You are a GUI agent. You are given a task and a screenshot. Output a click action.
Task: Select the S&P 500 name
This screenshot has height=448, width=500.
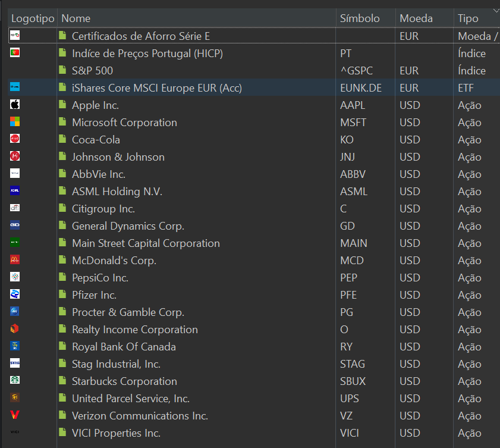pyautogui.click(x=93, y=71)
